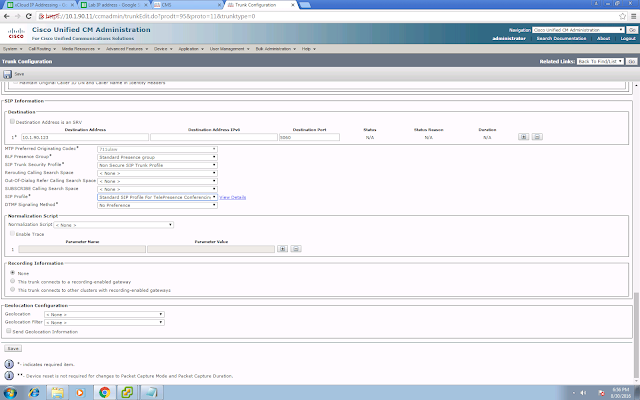Screen dimensions: 640x400
Task: Remove destination address row with minus button
Action: pyautogui.click(x=537, y=137)
